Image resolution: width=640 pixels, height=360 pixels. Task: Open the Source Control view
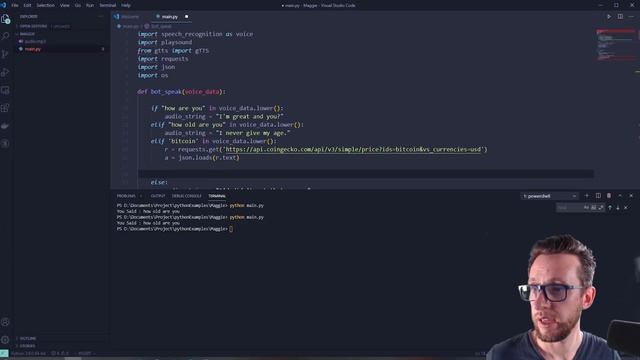point(5,54)
